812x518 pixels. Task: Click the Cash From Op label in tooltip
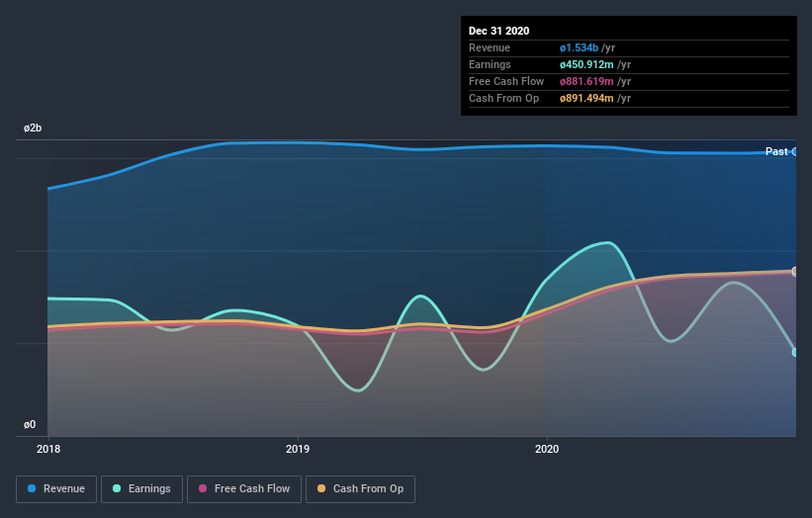[x=503, y=98]
